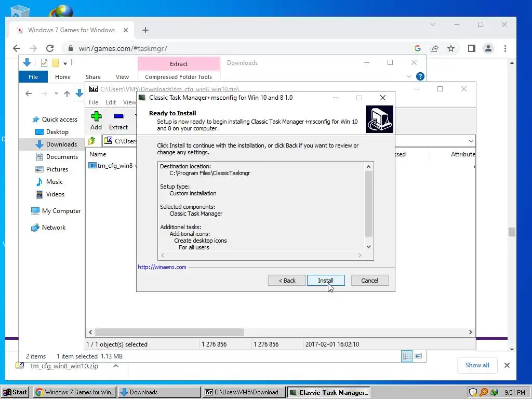
Task: Open Chrome tab search chevron
Action: click(433, 24)
